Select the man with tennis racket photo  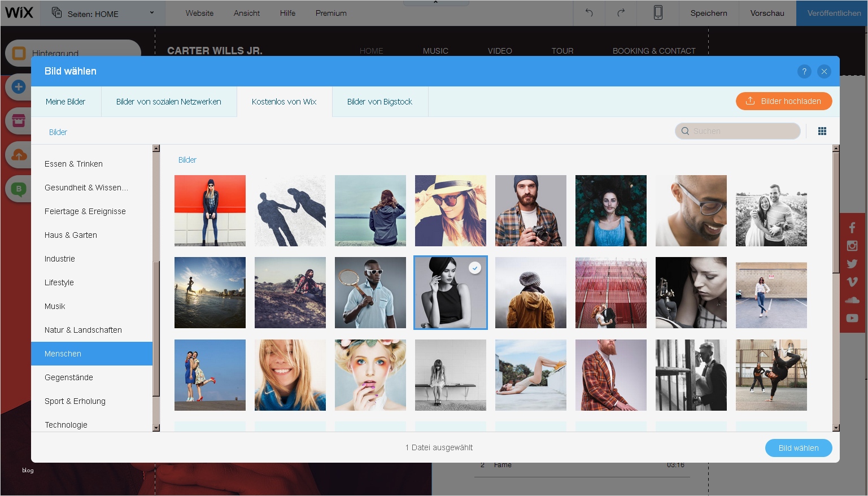click(x=370, y=293)
